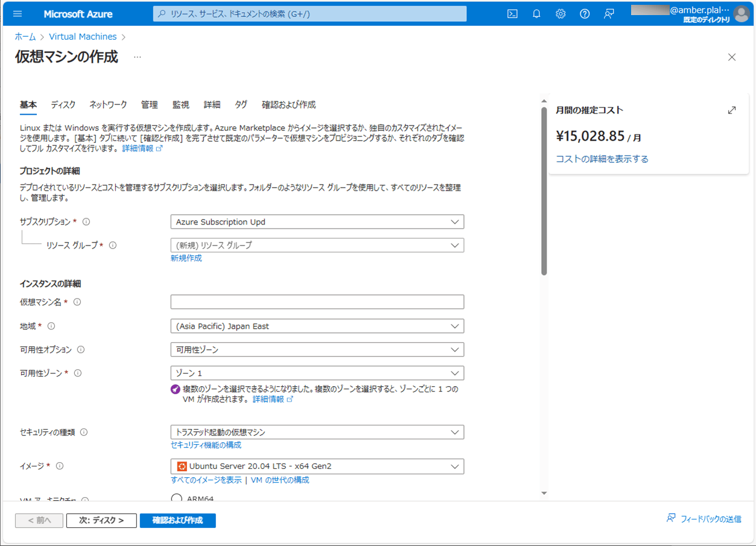The width and height of the screenshot is (756, 546).
Task: Click the info icon next to 可用性ゾーン
Action: tap(78, 373)
